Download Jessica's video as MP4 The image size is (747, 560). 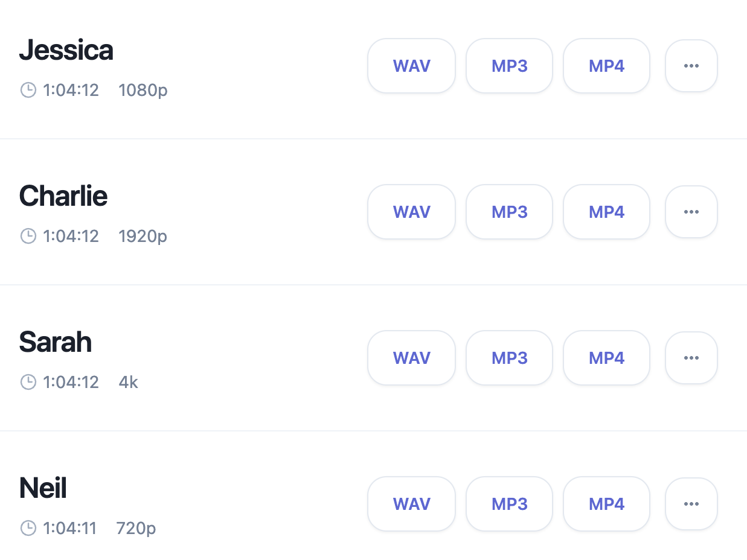pos(606,66)
